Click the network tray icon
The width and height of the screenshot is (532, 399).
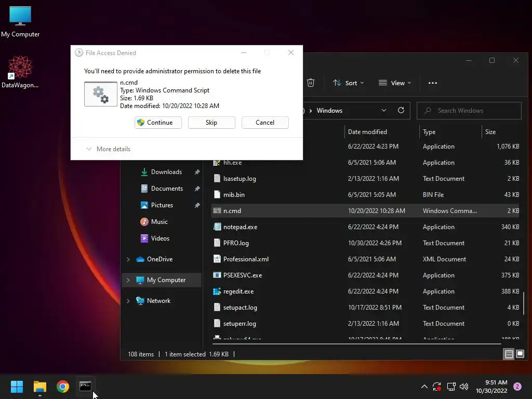tap(451, 387)
